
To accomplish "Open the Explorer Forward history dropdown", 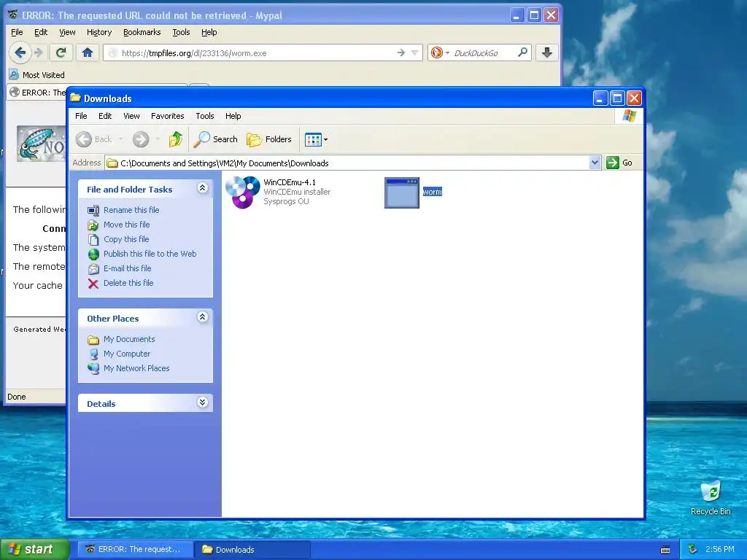I will (x=158, y=139).
